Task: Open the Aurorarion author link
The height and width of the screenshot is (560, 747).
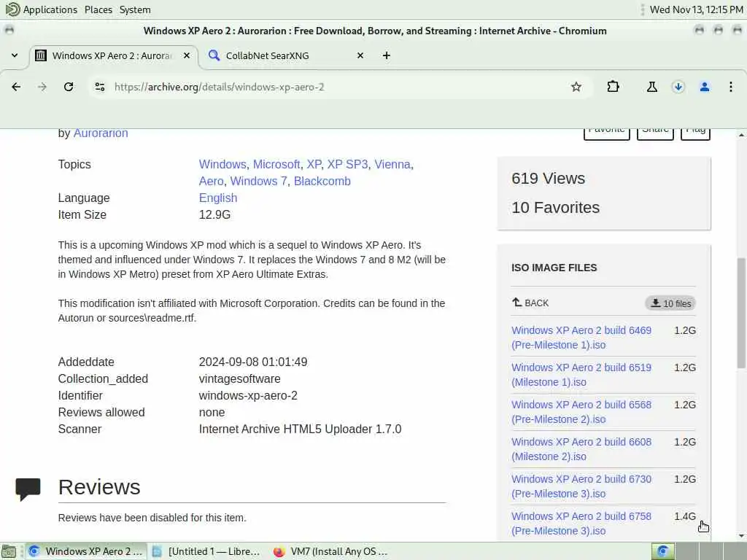Action: pyautogui.click(x=101, y=133)
